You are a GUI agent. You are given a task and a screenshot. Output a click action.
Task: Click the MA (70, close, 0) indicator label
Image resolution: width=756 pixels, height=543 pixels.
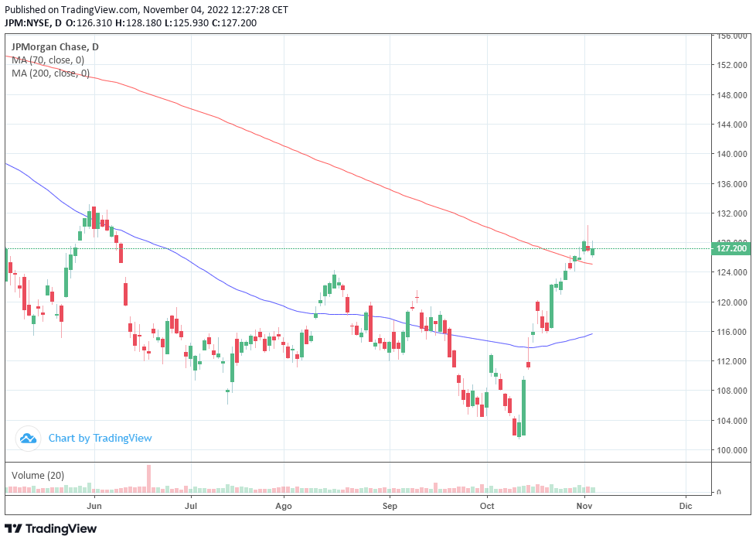(48, 60)
